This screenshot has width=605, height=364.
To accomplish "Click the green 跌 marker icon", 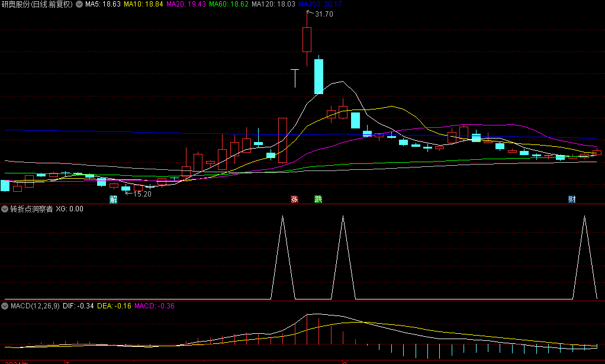I will click(318, 199).
